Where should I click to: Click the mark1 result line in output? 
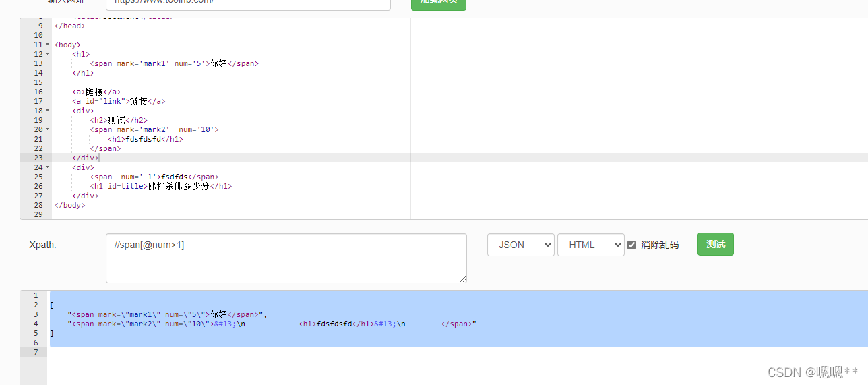click(168, 314)
